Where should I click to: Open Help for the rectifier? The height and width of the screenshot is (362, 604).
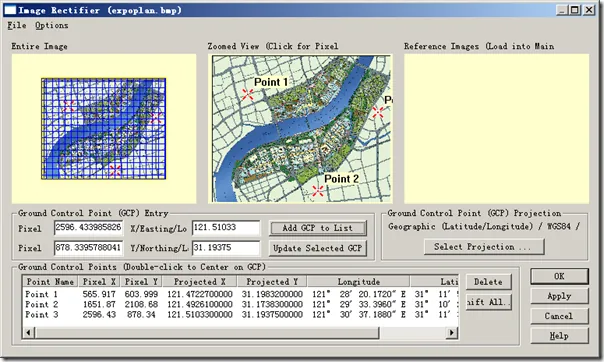click(559, 336)
